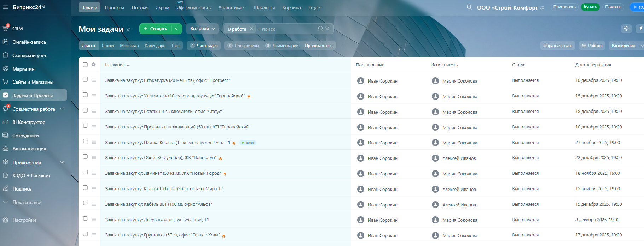The height and width of the screenshot is (246, 644).
Task: Open Сайты и Магазины section
Action: [x=33, y=82]
